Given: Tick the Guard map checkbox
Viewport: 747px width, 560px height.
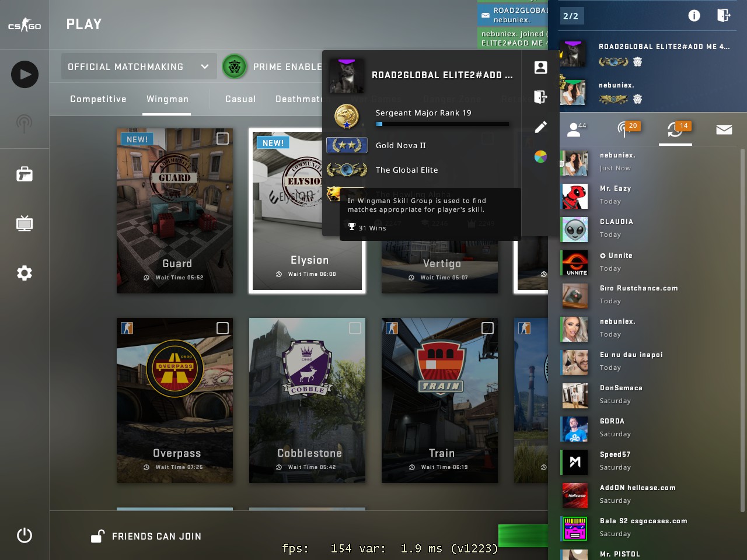Looking at the screenshot, I should coord(222,138).
